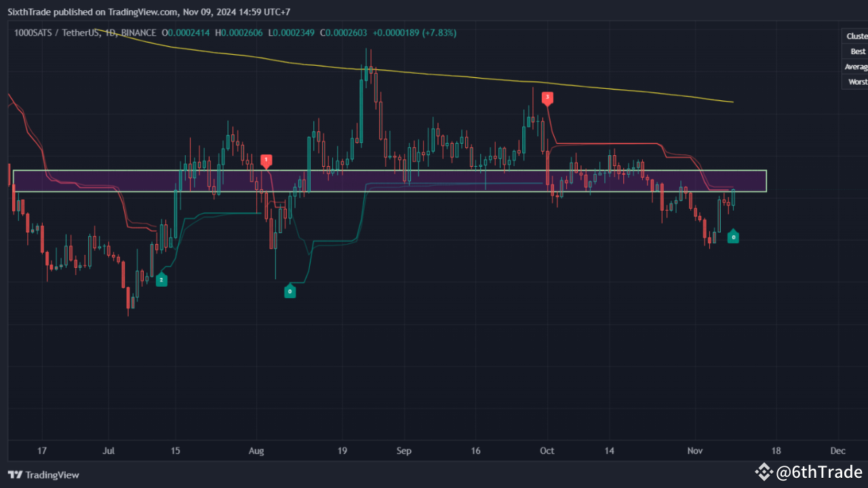The height and width of the screenshot is (488, 868).
Task: Switch to the Cluster tab
Action: tap(856, 35)
